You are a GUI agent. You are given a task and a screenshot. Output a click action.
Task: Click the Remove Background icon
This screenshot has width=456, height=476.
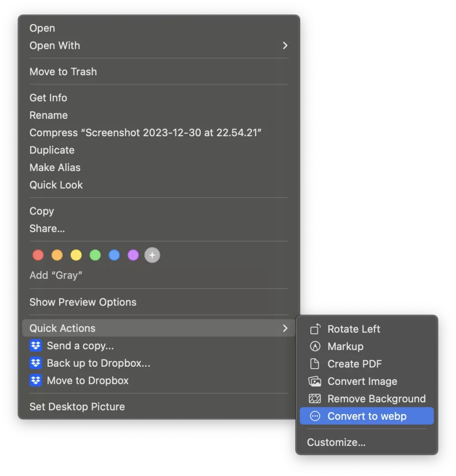click(315, 399)
